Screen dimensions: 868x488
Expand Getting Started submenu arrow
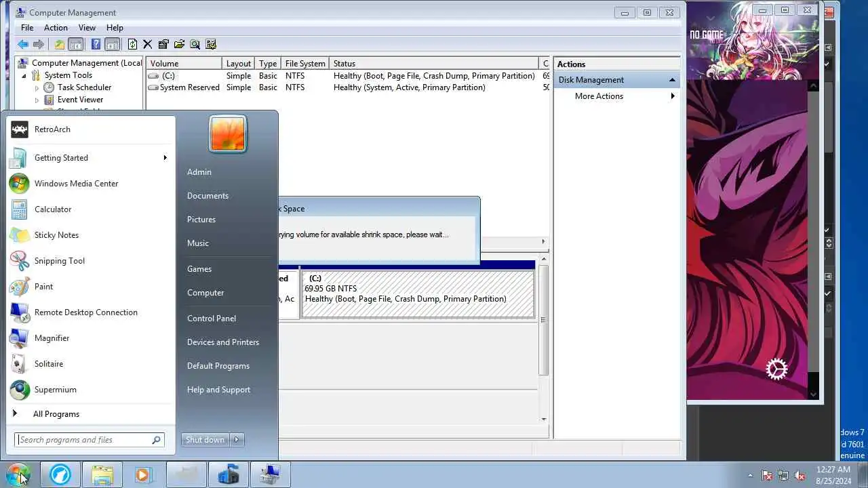165,158
